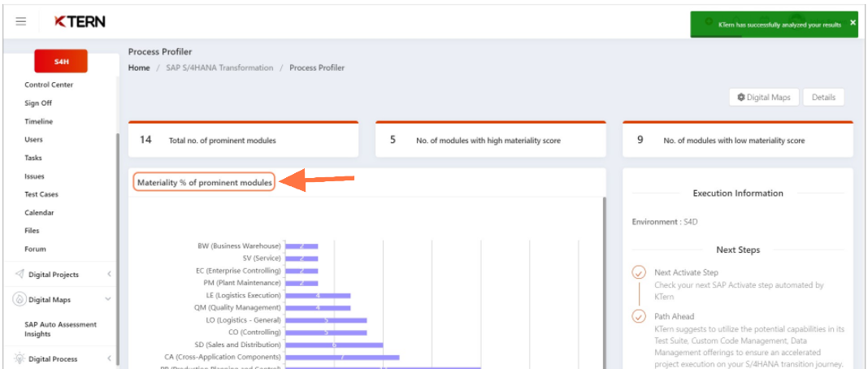Click the Next Activate Step heading

[x=686, y=273]
